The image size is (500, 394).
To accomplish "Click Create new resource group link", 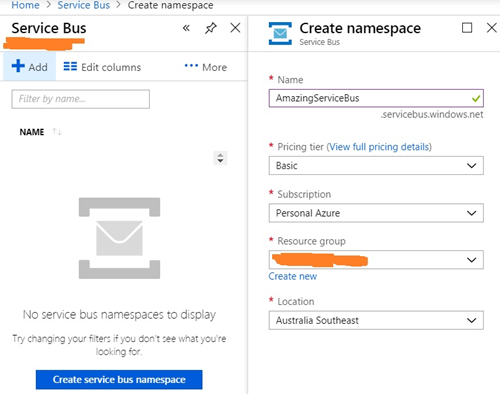I will tap(293, 276).
